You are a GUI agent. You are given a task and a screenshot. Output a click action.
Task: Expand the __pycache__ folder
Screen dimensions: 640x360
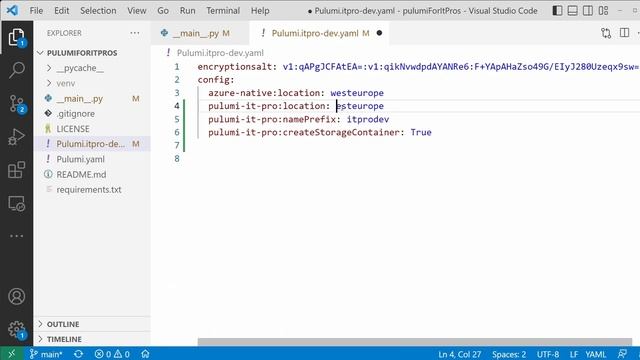92,68
